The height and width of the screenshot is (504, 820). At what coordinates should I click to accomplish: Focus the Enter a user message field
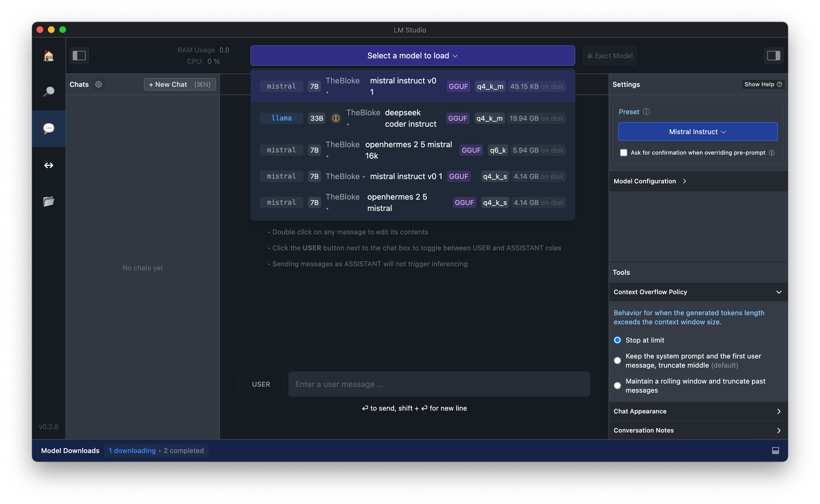pos(439,384)
